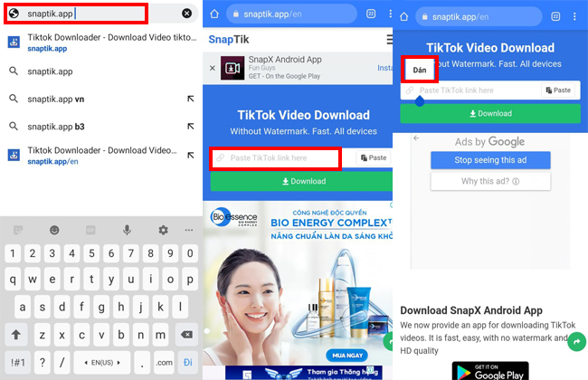Close the SnapX Android App banner

click(213, 68)
